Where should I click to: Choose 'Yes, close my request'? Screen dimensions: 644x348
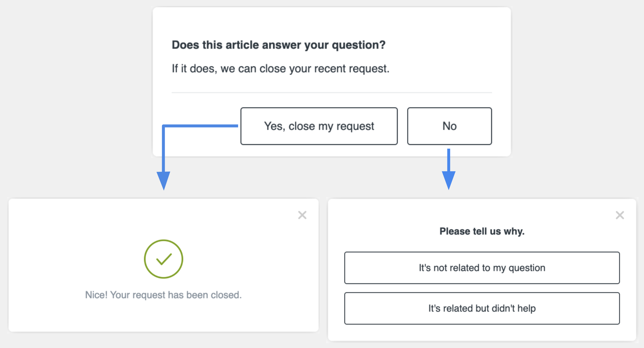click(319, 126)
